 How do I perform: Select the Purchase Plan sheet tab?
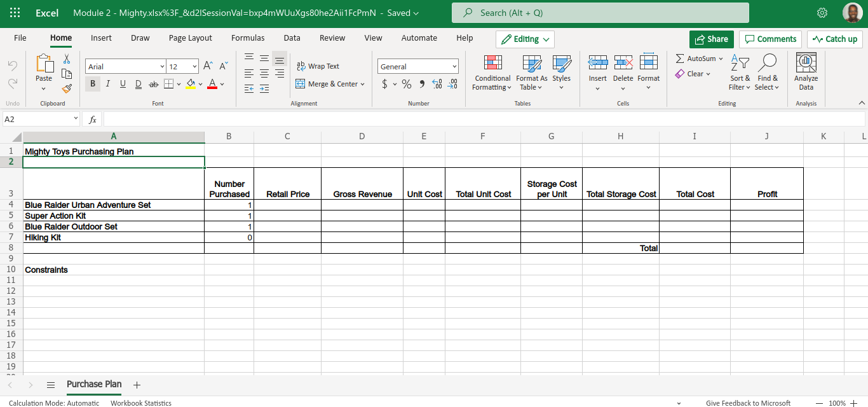[93, 384]
